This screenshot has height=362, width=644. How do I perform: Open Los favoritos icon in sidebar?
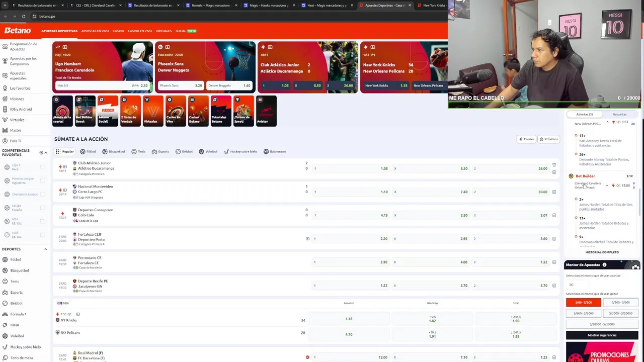click(5, 88)
